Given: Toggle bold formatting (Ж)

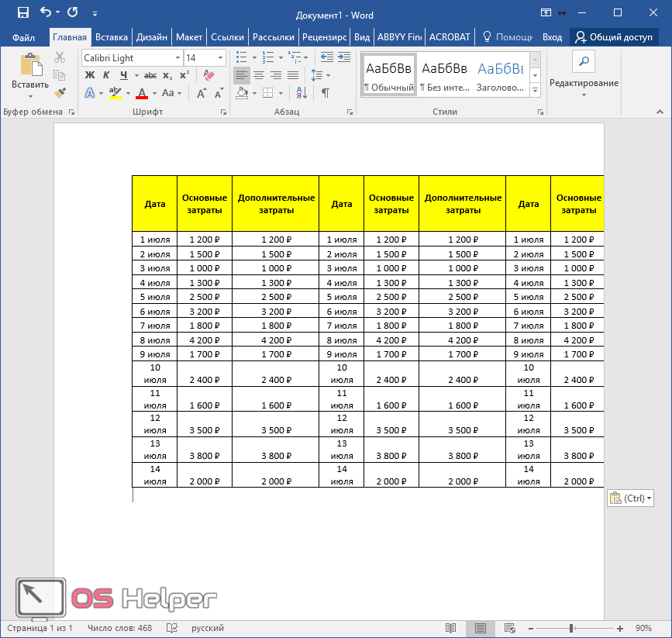Looking at the screenshot, I should tap(89, 75).
